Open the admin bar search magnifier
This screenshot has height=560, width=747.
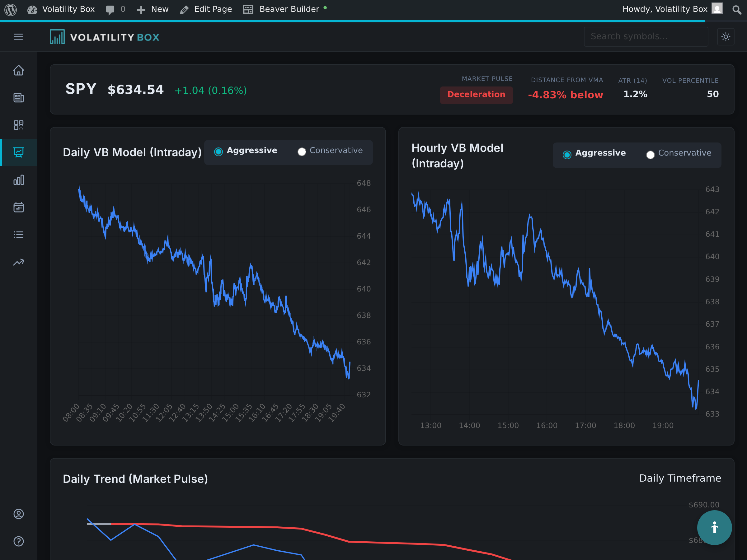736,9
